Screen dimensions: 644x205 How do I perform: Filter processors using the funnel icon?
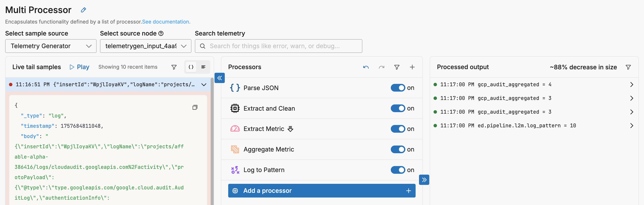(397, 67)
